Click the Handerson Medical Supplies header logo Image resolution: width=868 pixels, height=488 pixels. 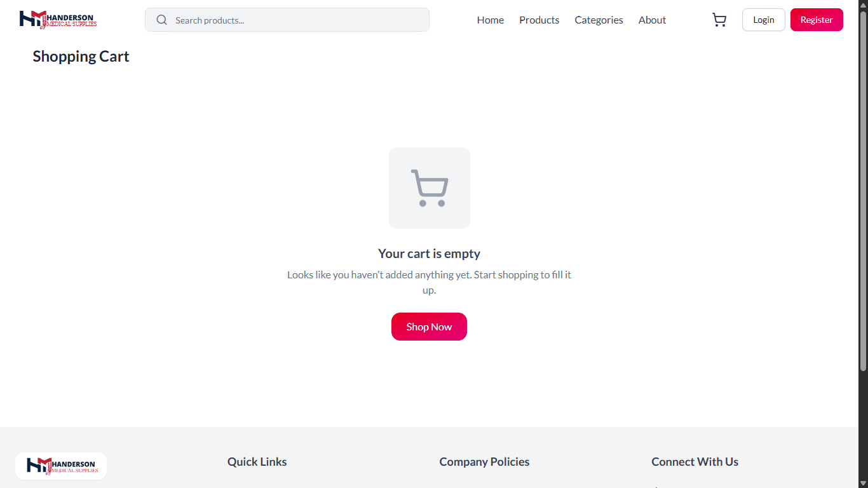coord(58,20)
